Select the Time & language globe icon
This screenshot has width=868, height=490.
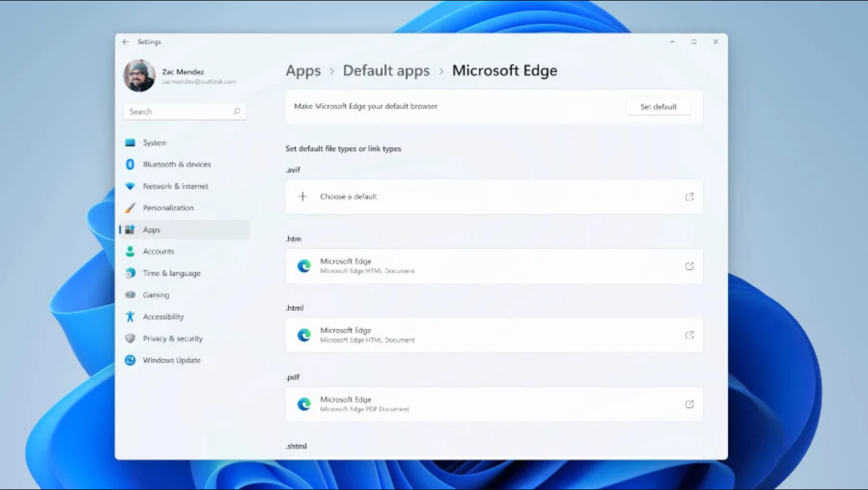pos(130,273)
